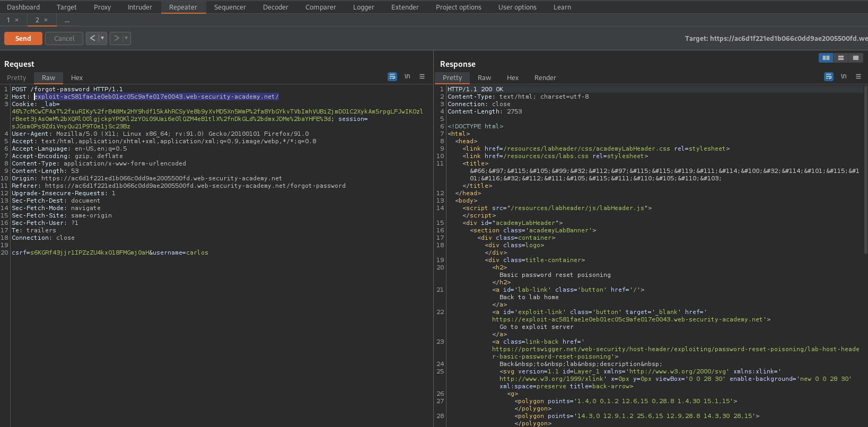Click the Referer header line
This screenshot has width=868, height=427.
tap(179, 186)
